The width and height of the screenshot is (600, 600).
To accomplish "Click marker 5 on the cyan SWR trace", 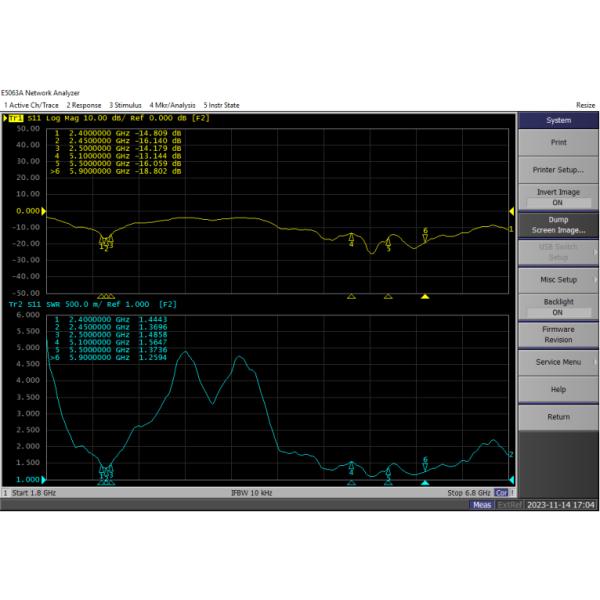I will click(x=388, y=472).
